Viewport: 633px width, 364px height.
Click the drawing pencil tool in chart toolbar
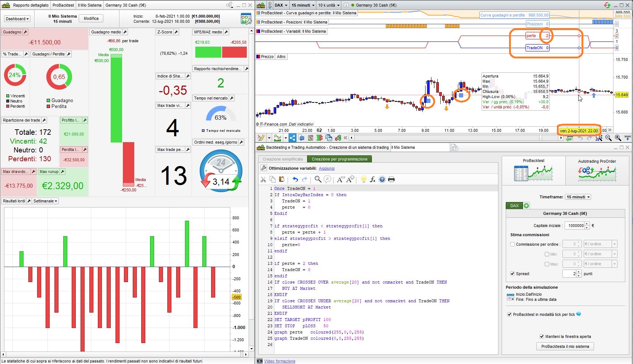pos(261,138)
